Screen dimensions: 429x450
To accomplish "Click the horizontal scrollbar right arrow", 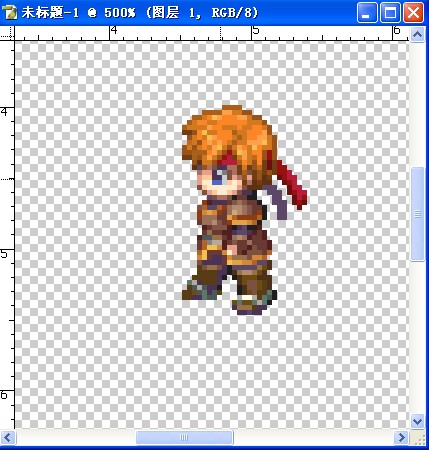I will [x=402, y=437].
